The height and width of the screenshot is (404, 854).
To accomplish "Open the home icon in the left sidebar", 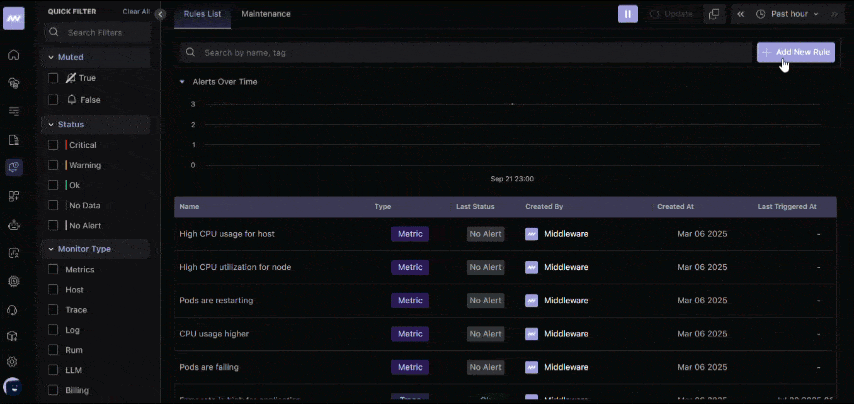I will (14, 55).
